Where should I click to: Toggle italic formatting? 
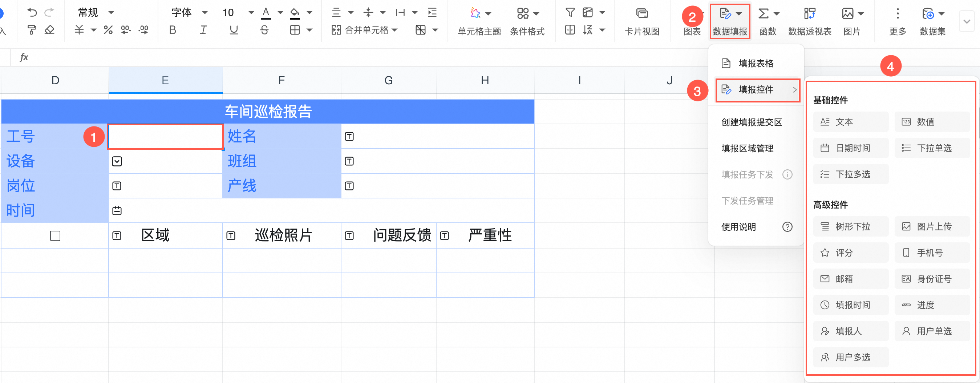click(203, 30)
